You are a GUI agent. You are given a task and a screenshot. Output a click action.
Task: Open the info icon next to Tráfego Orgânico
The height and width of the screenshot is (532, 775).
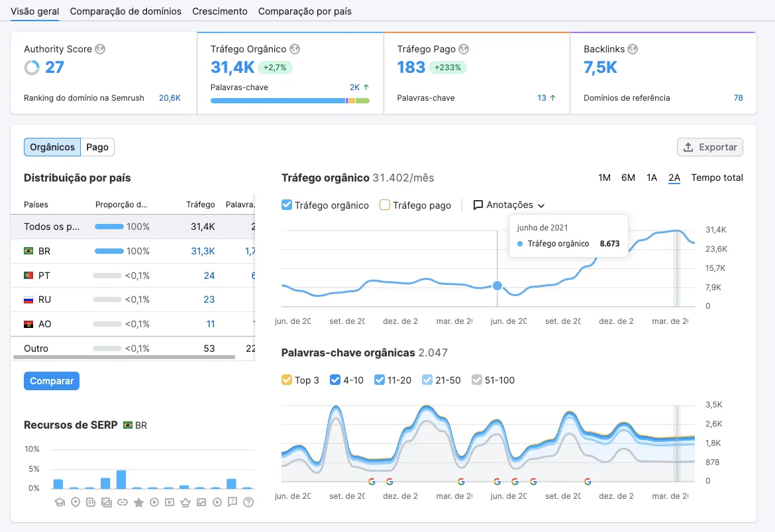coord(295,49)
